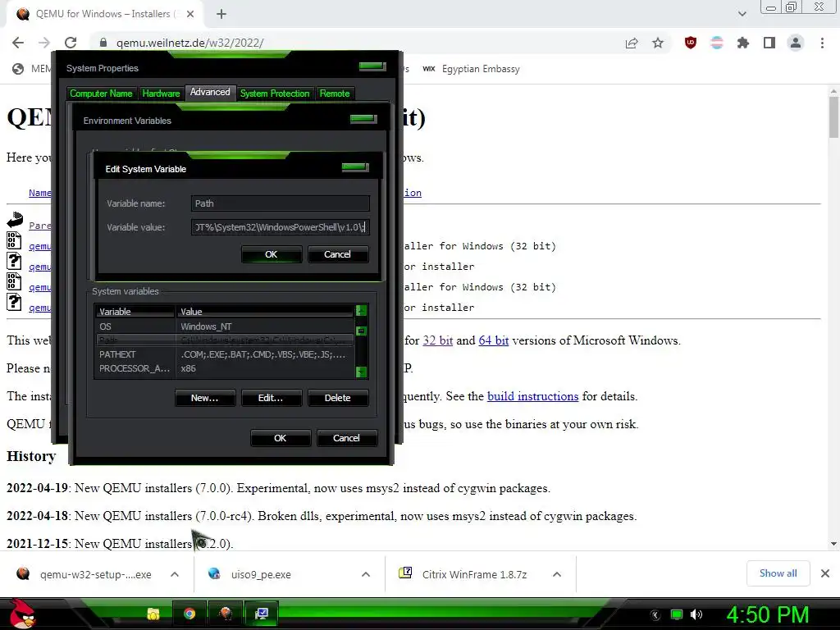Image resolution: width=840 pixels, height=630 pixels.
Task: Open the Egyptian Embassy bookmark
Action: (472, 69)
